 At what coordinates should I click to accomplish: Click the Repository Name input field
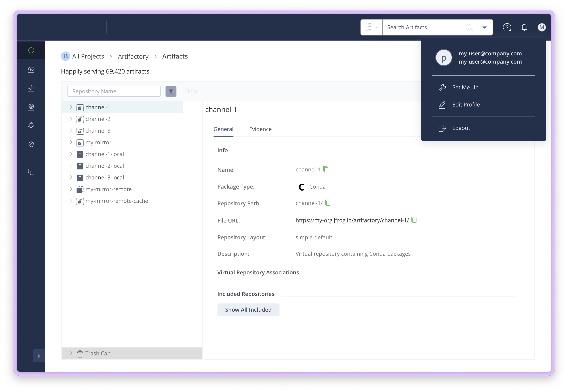(x=114, y=91)
